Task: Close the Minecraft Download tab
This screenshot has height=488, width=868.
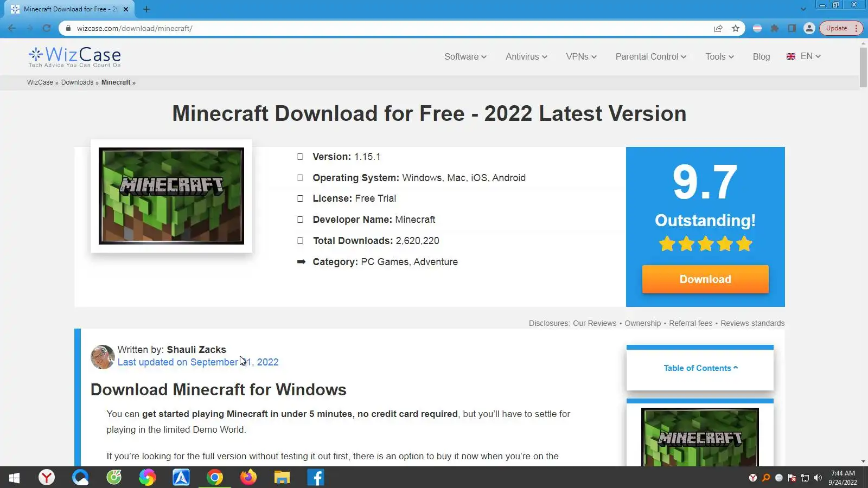Action: click(x=126, y=9)
